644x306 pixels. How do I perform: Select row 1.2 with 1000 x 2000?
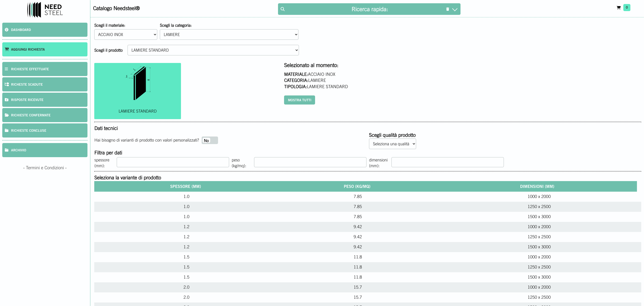pyautogui.click(x=368, y=227)
